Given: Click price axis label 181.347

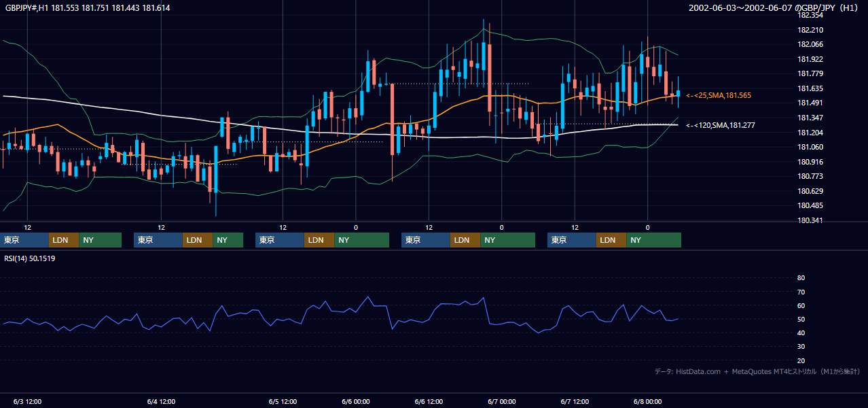Looking at the screenshot, I should click(x=810, y=118).
